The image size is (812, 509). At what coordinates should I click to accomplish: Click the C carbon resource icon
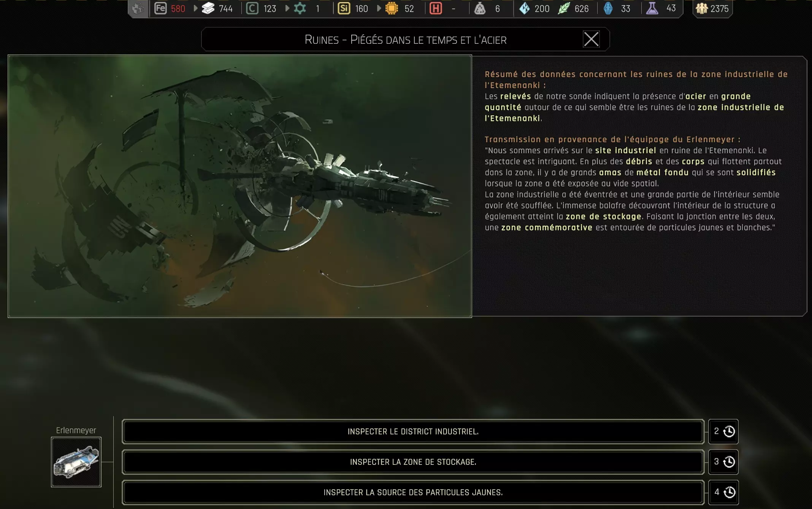252,8
